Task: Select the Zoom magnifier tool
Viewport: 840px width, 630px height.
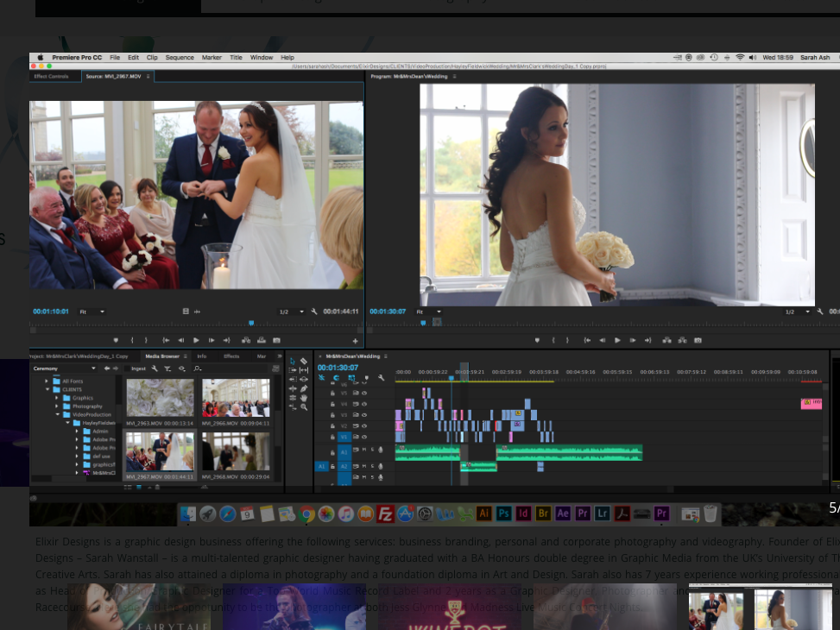Action: click(x=304, y=406)
